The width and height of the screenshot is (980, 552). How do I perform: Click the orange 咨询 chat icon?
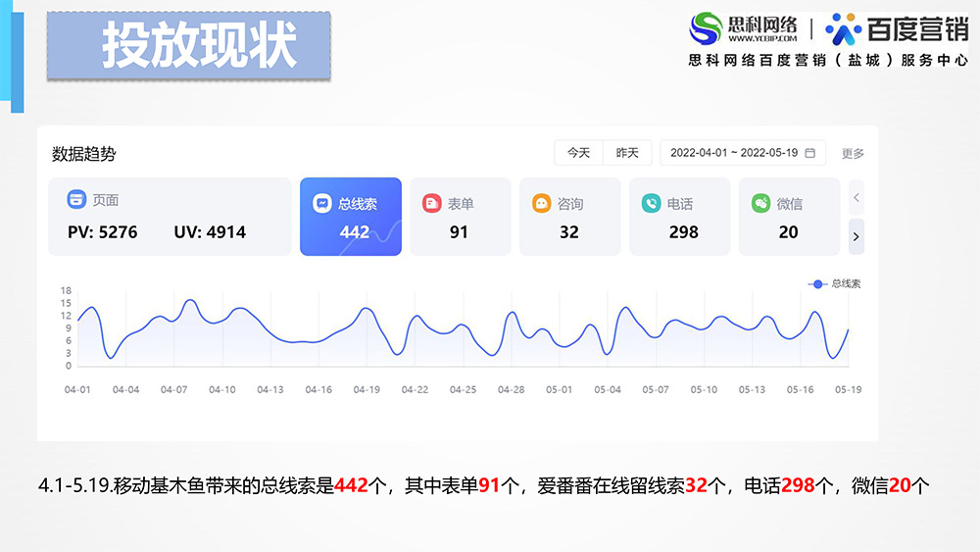tap(541, 203)
